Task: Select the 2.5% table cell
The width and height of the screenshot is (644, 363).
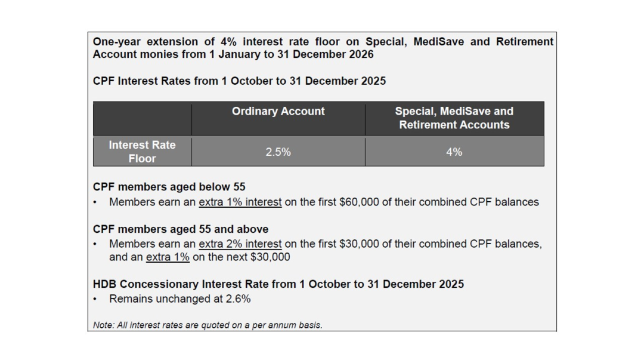Action: coord(278,152)
